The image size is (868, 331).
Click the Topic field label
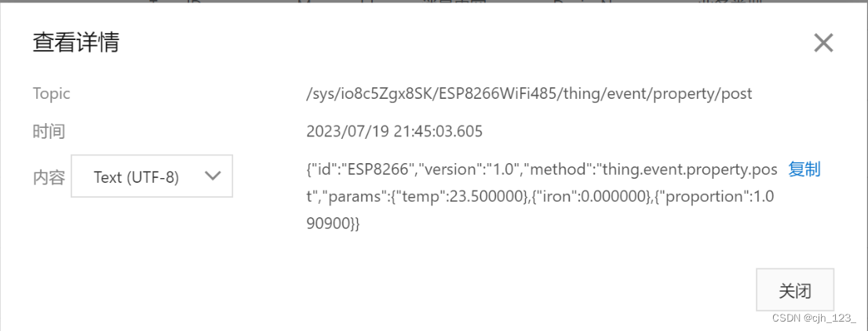coord(52,93)
